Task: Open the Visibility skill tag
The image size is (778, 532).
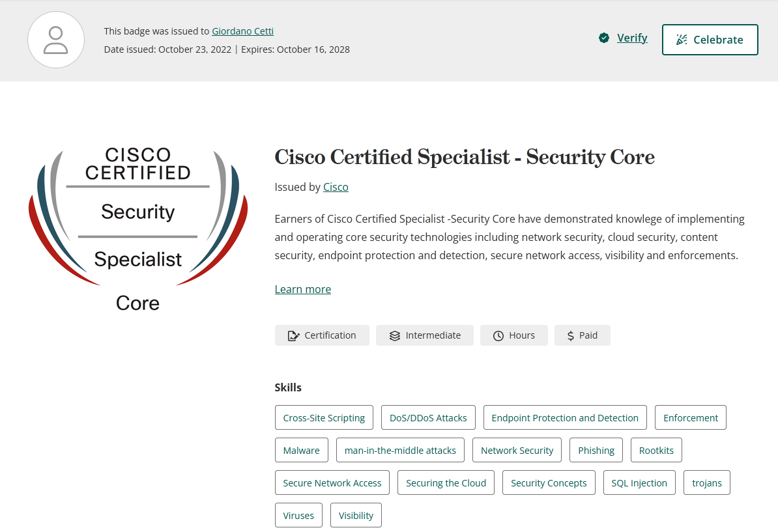Action: pos(356,516)
